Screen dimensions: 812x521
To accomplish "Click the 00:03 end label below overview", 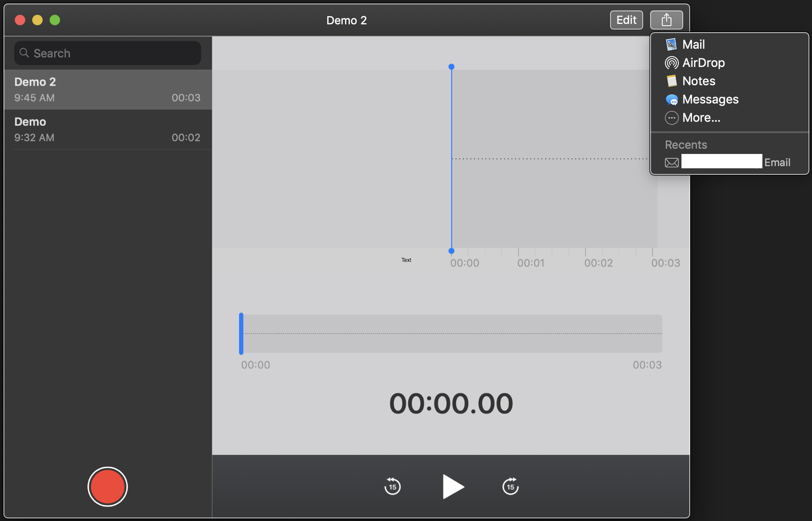I will [x=647, y=365].
